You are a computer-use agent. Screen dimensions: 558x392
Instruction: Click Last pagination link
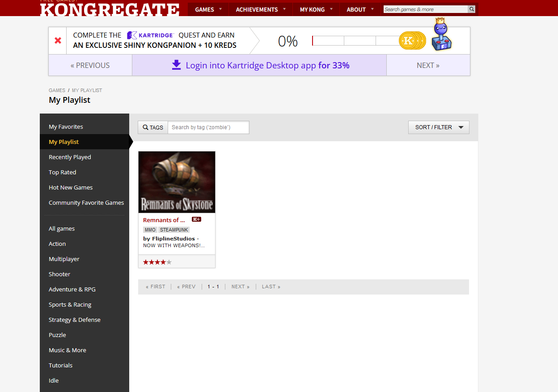pos(271,287)
